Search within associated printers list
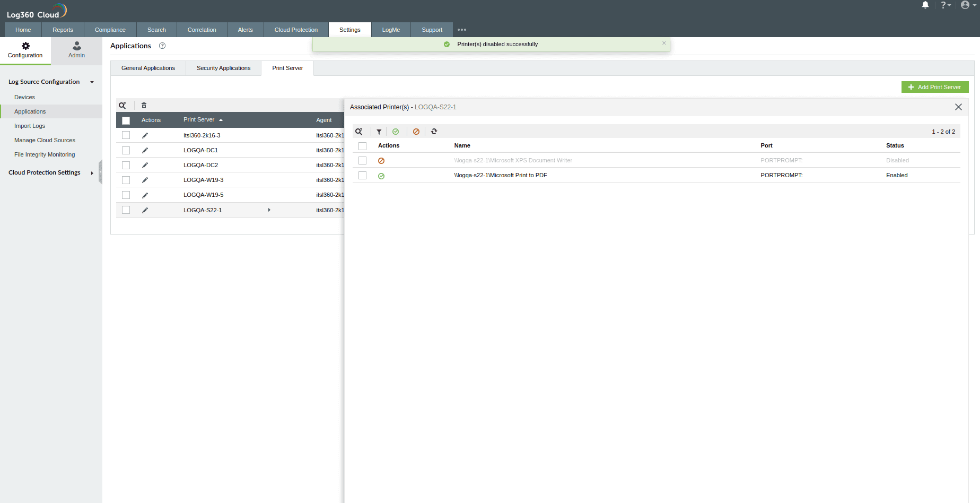This screenshot has width=980, height=503. point(359,132)
